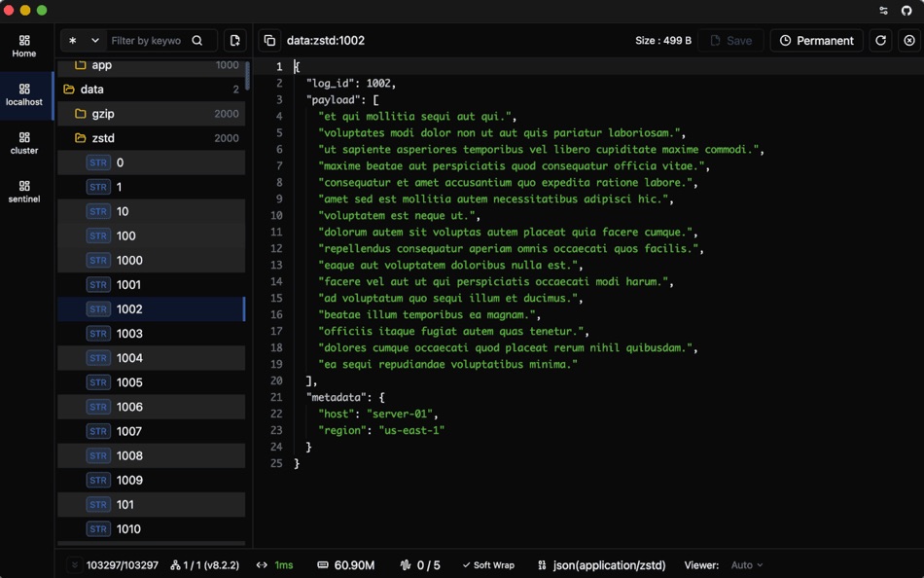Toggle Soft Wrap in the status bar
This screenshot has height=578, width=924.
487,565
